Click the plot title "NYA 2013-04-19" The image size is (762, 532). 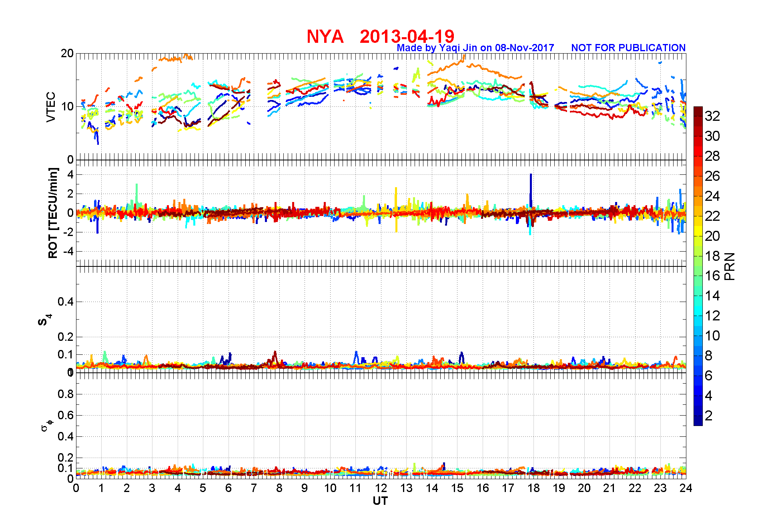[x=381, y=36]
